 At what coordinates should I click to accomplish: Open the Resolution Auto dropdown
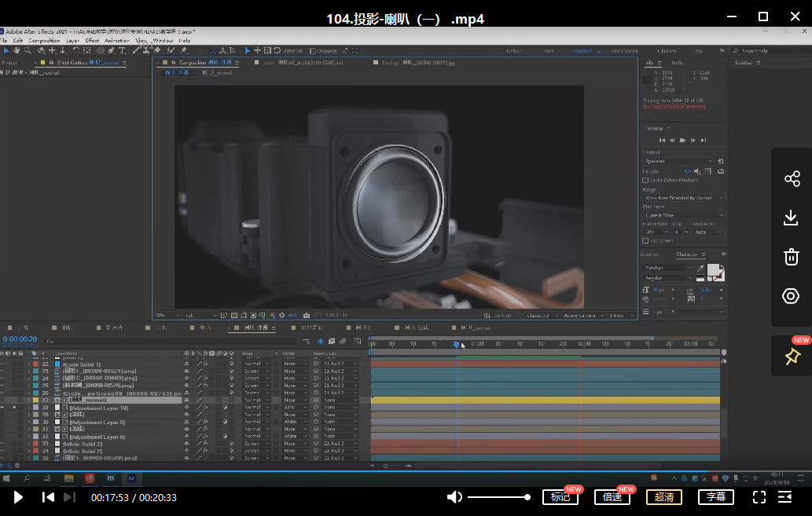708,232
